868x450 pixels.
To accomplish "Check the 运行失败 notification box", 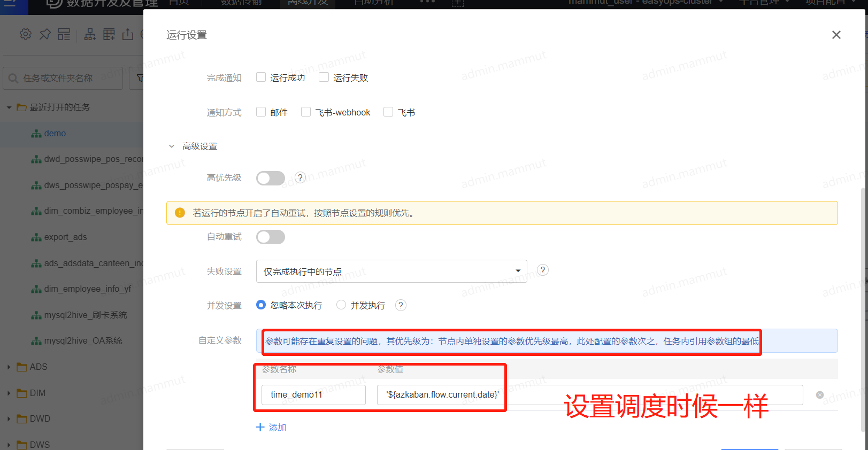I will pos(324,77).
